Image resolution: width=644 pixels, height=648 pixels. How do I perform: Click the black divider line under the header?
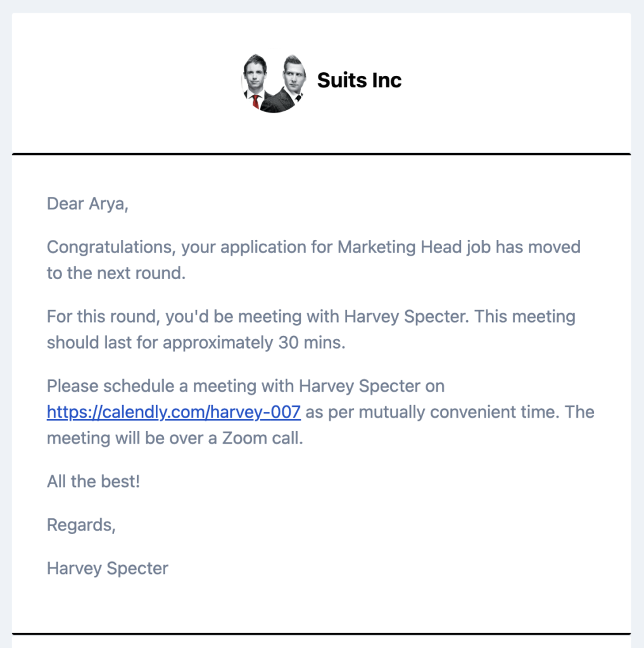322,154
